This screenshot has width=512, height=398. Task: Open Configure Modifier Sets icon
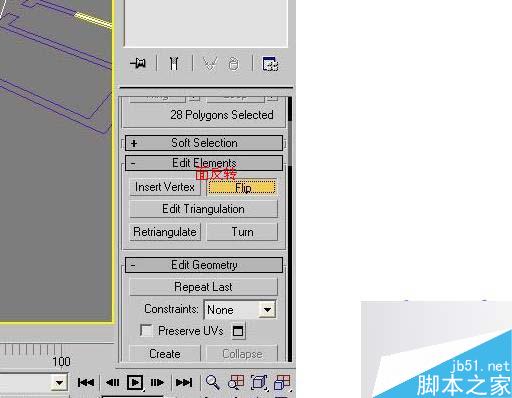click(x=270, y=63)
